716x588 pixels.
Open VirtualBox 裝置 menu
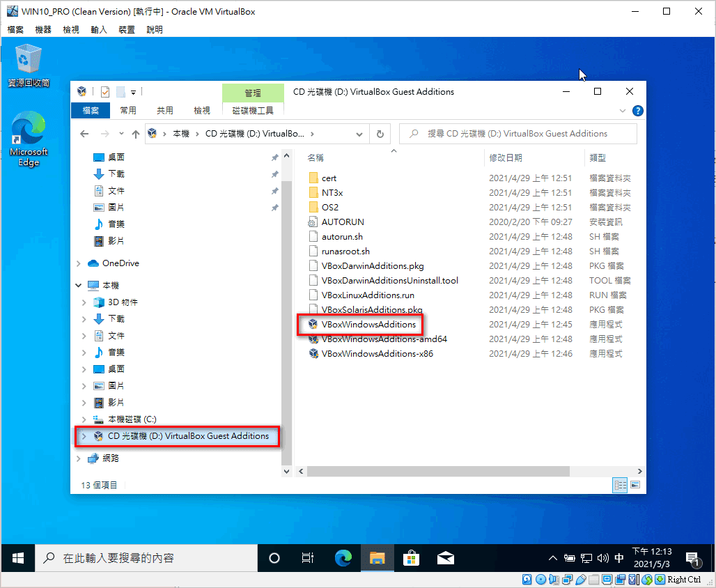point(127,30)
